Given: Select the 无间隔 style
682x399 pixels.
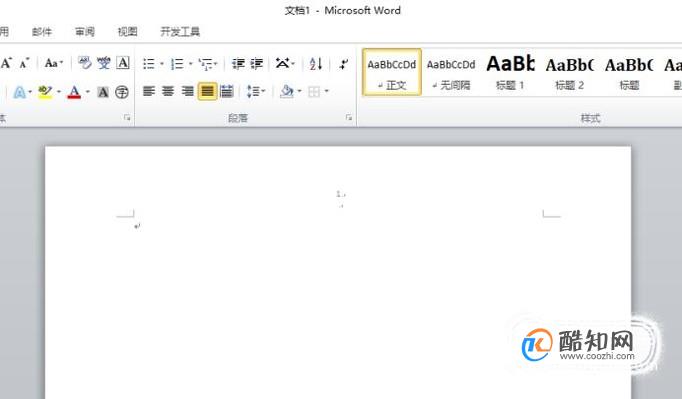Looking at the screenshot, I should pos(451,72).
